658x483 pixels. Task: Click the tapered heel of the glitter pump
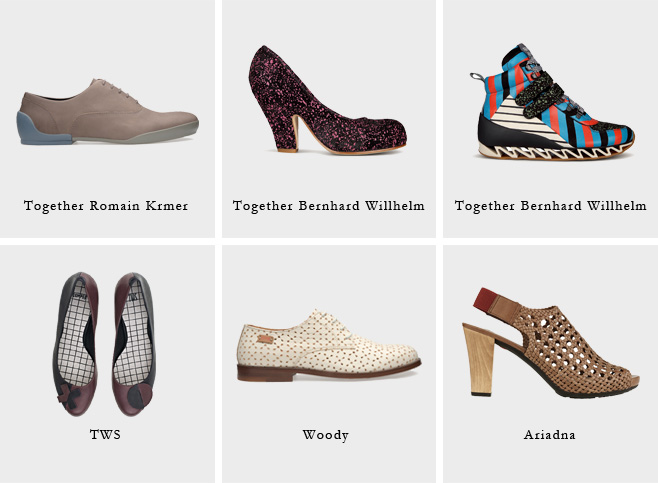[289, 133]
